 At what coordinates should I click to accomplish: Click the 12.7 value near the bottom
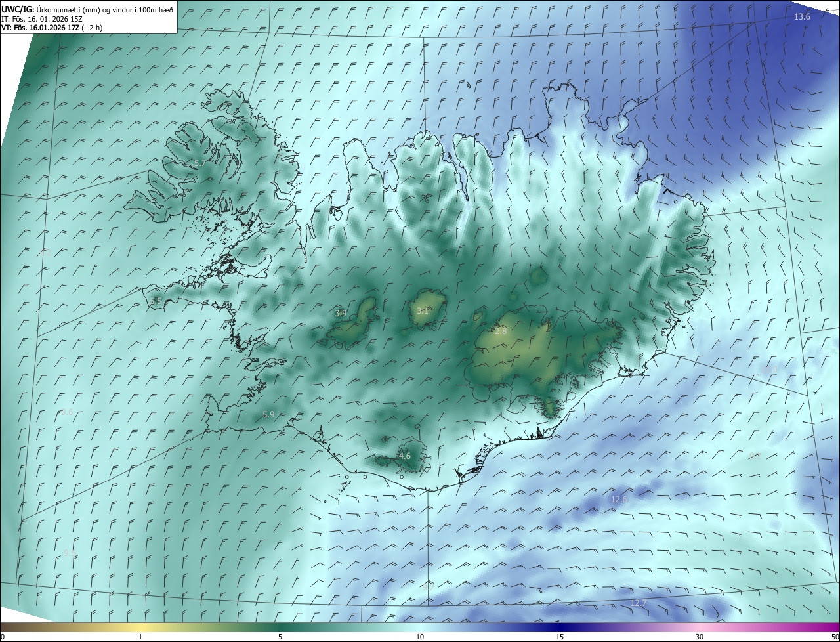click(x=638, y=603)
